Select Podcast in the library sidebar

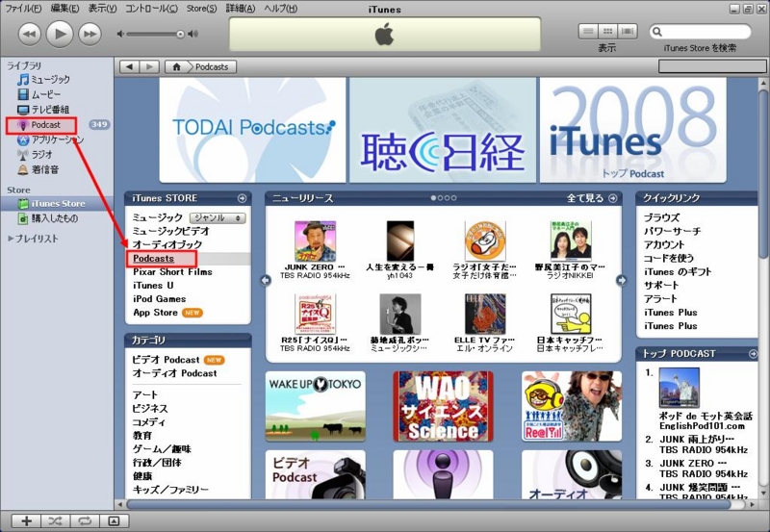point(41,125)
